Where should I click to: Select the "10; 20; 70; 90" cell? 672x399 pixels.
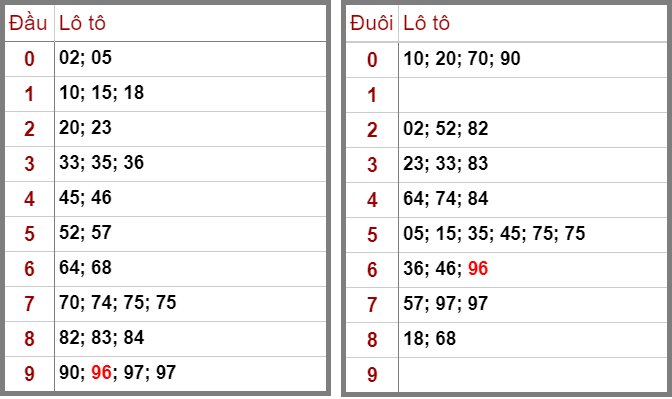point(533,60)
